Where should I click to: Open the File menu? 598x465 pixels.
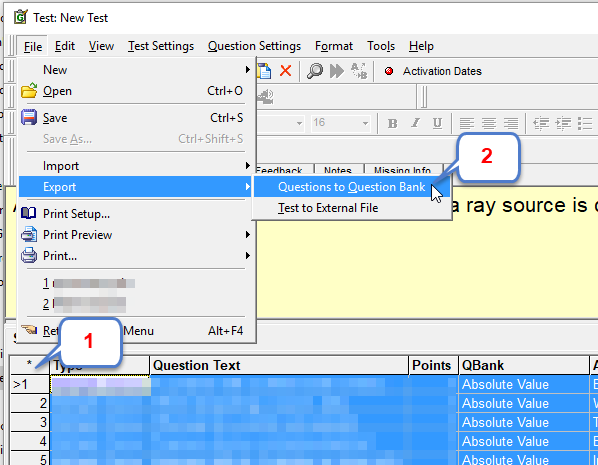coord(33,47)
